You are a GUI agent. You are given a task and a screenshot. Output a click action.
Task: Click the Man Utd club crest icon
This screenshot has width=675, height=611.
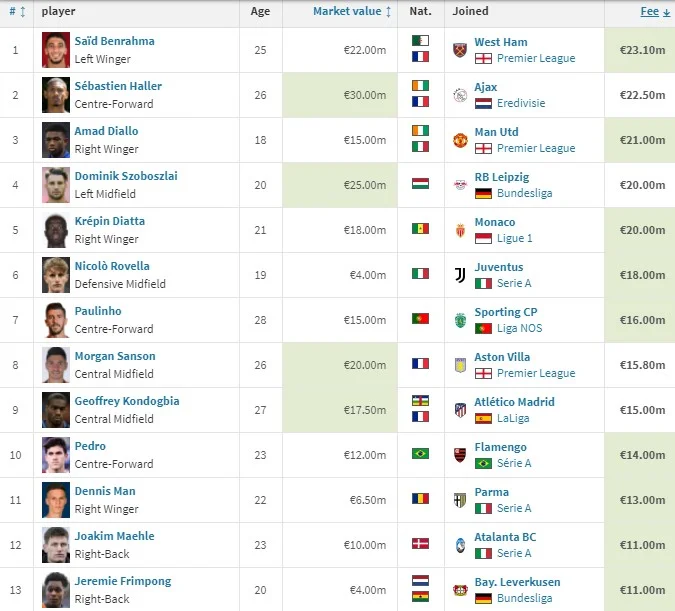point(460,140)
